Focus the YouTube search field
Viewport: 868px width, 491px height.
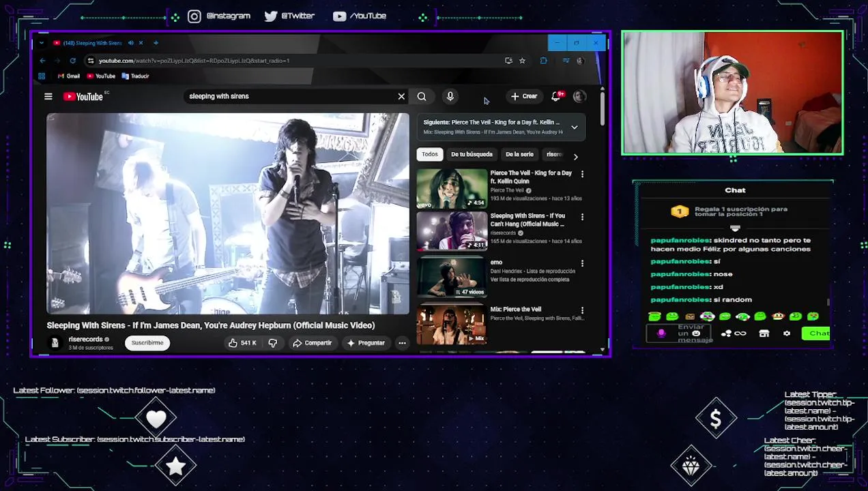(290, 97)
